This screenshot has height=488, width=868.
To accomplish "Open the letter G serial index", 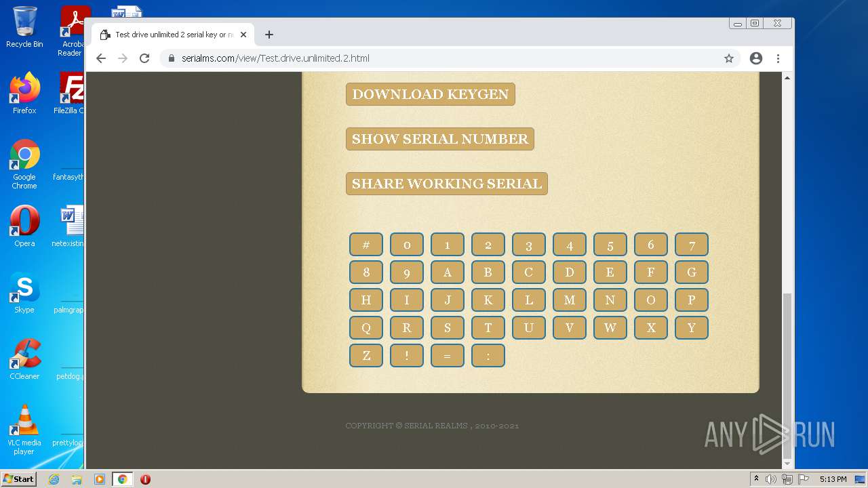I will (692, 272).
